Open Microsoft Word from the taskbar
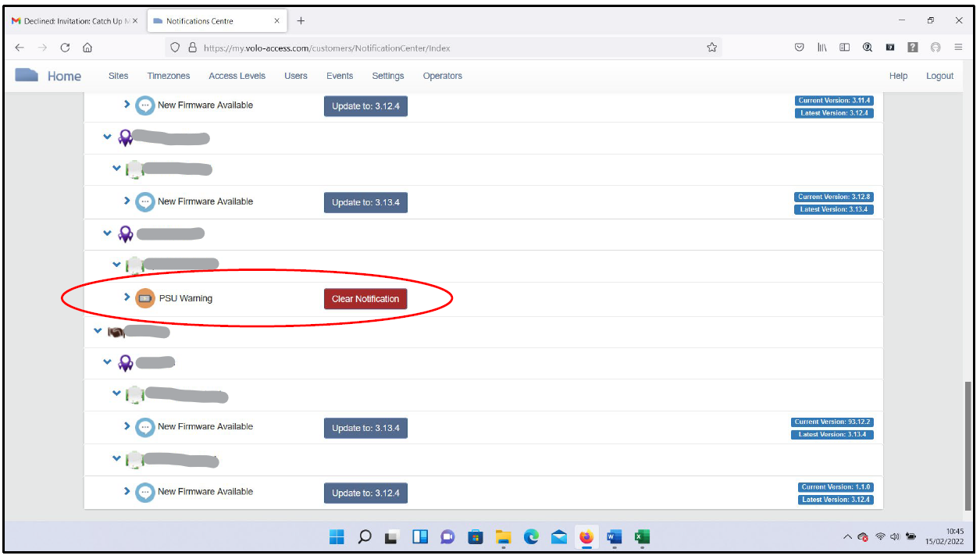Image resolution: width=980 pixels, height=559 pixels. coord(614,537)
